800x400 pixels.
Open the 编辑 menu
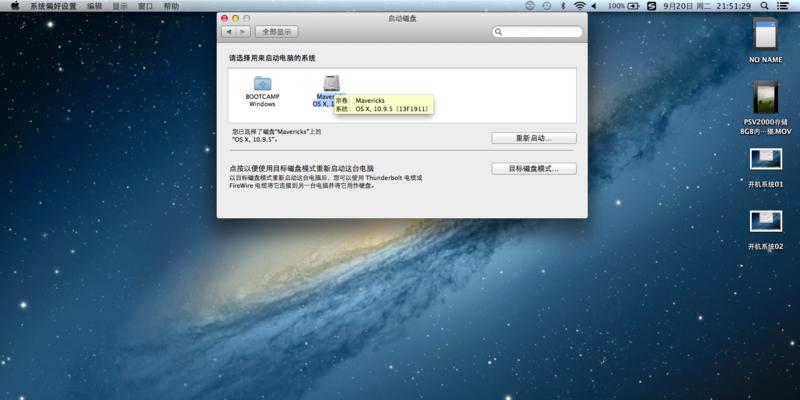94,6
